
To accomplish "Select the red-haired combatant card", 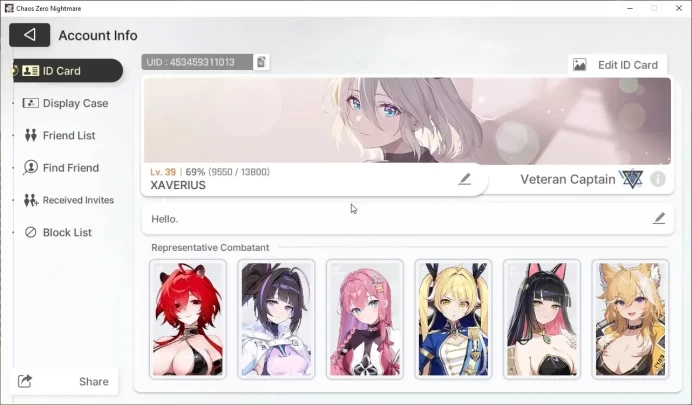I will (188, 319).
